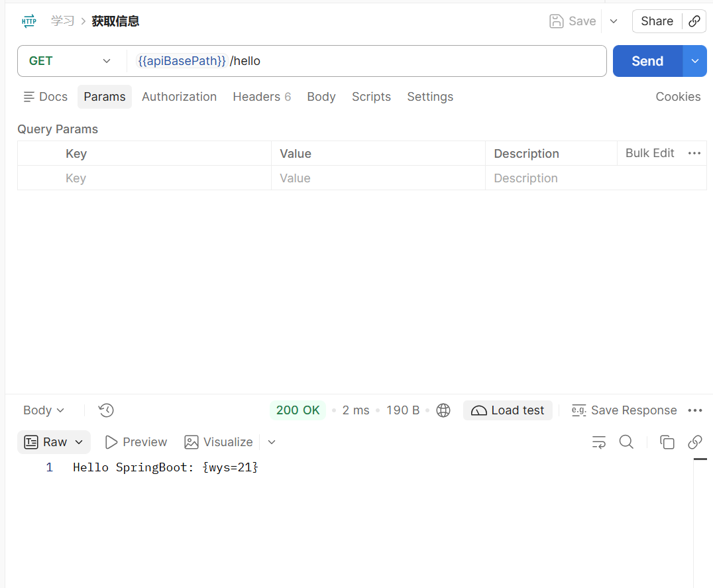This screenshot has width=713, height=588.
Task: Click the {{apiBasePath}} variable
Action: point(182,61)
